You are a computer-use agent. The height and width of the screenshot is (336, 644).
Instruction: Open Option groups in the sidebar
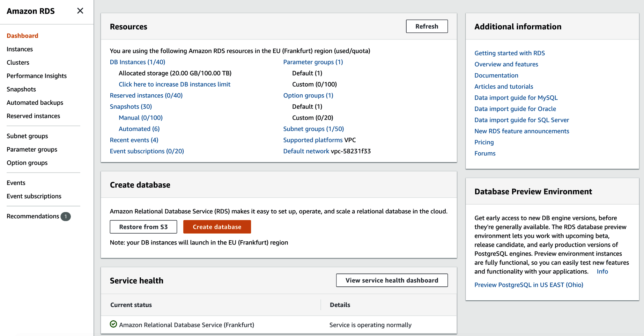point(27,163)
